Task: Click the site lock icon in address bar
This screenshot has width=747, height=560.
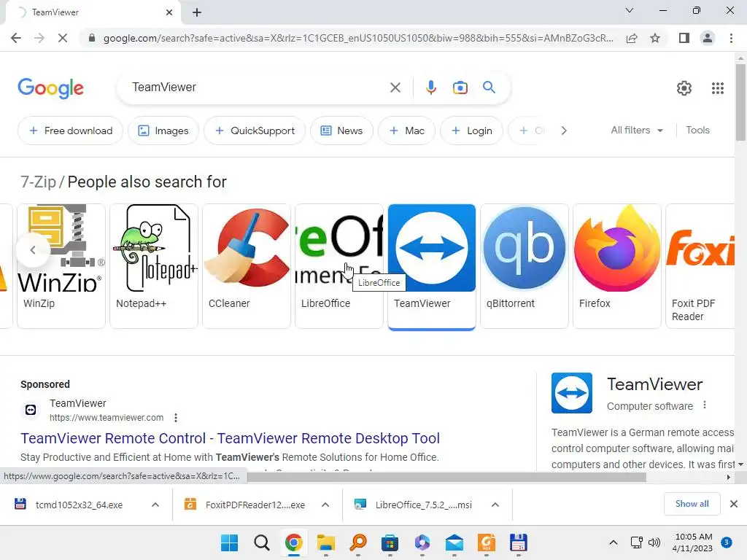Action: [92, 38]
